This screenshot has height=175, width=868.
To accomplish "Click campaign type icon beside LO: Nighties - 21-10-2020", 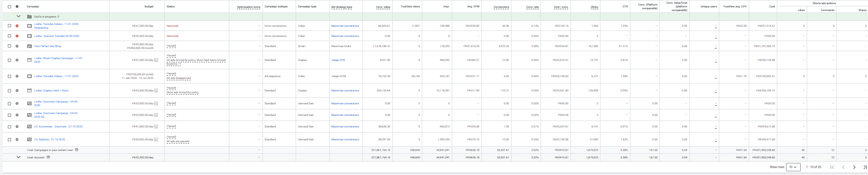I will 29,139.
